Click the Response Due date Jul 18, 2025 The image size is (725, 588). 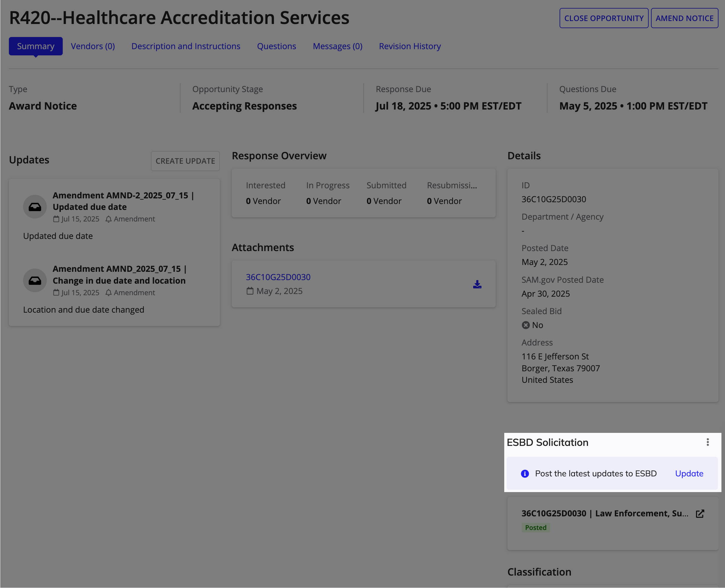(448, 106)
